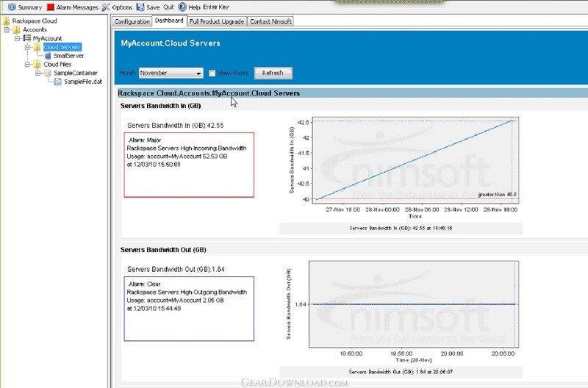Click the SampleContainer container icon

[48, 73]
